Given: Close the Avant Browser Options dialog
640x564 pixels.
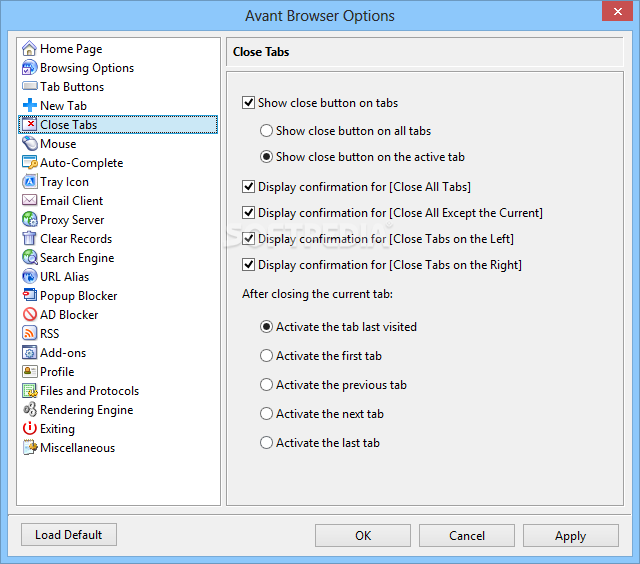Looking at the screenshot, I should pyautogui.click(x=618, y=11).
